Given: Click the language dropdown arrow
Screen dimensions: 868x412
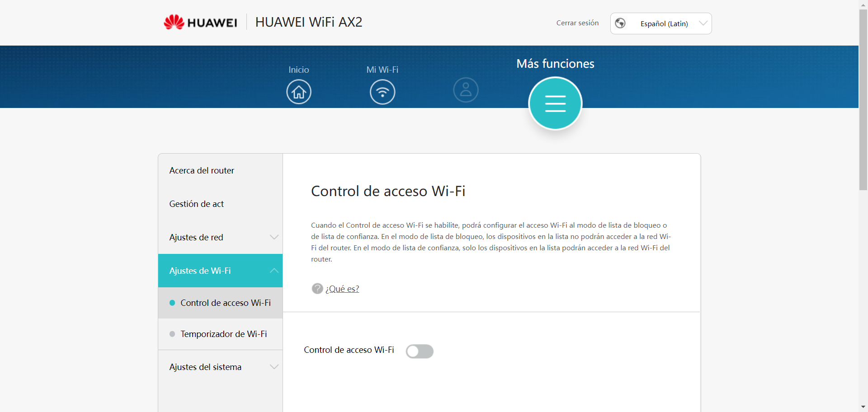Looking at the screenshot, I should (703, 23).
